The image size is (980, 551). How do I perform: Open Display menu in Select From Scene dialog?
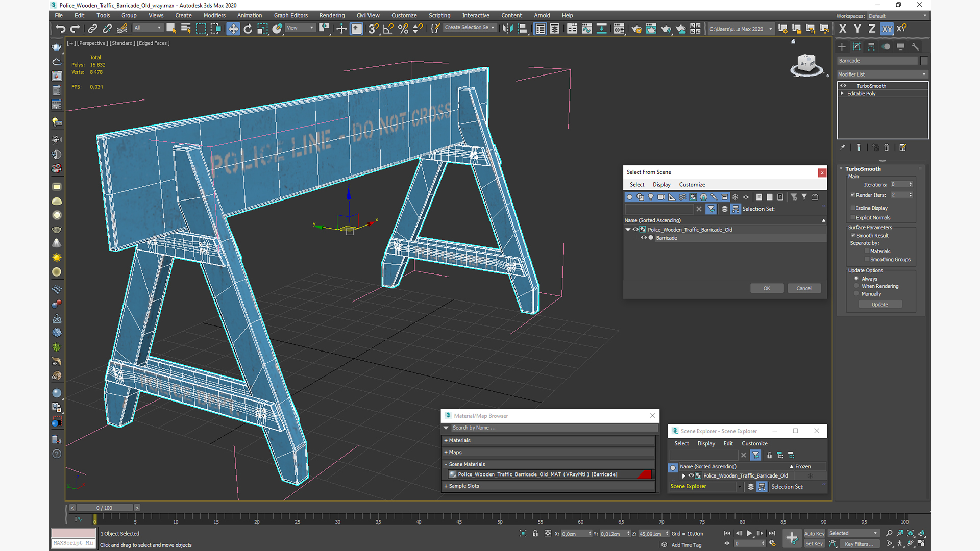(661, 185)
